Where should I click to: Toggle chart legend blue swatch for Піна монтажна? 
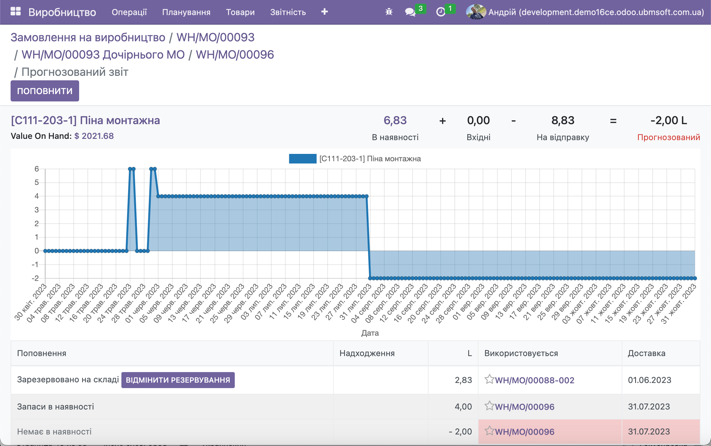coord(302,158)
